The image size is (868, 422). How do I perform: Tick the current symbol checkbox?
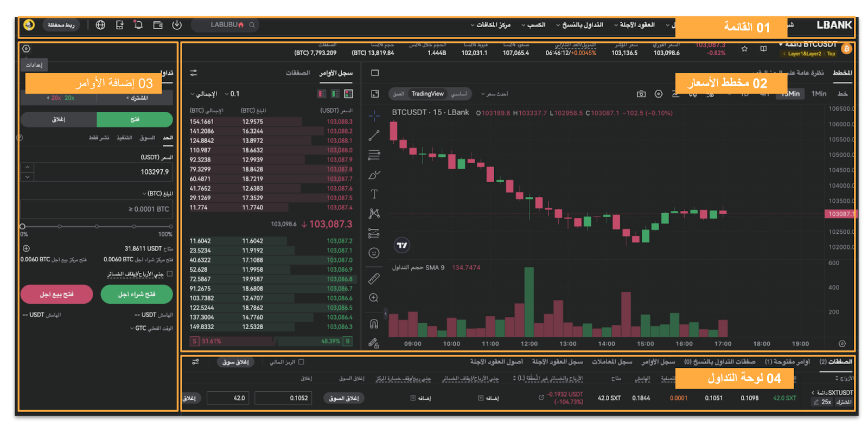[x=301, y=362]
